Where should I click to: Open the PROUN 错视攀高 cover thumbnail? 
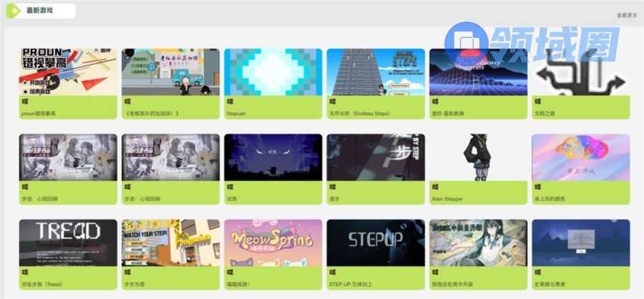(68, 72)
